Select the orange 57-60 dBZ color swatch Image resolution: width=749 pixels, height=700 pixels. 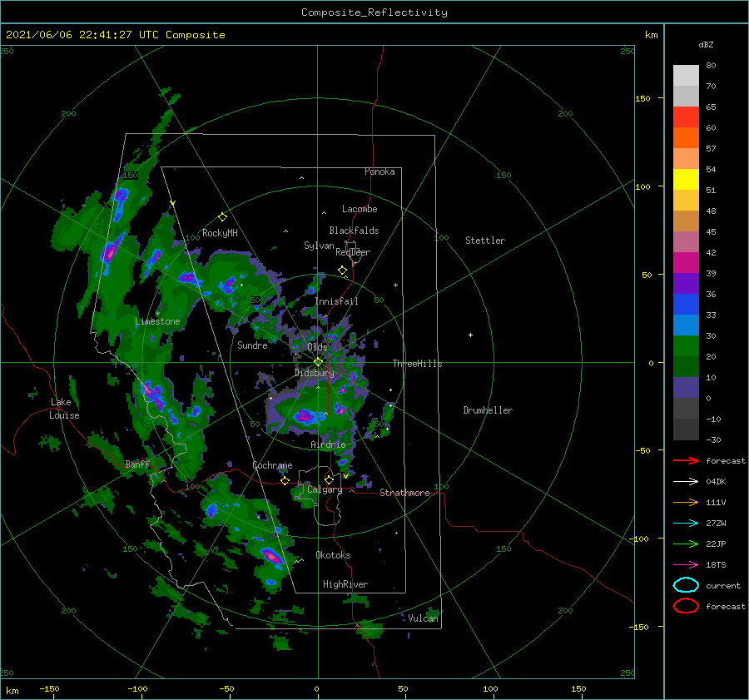[x=686, y=138]
